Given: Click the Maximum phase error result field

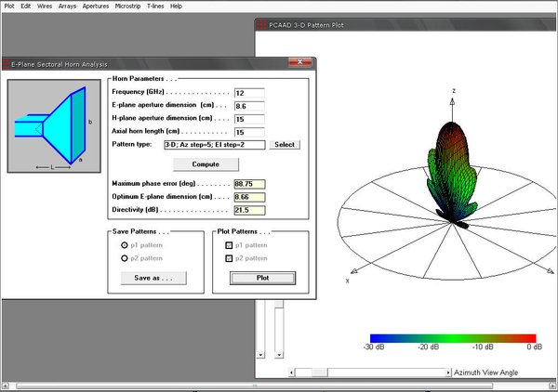Looking at the screenshot, I should (249, 184).
